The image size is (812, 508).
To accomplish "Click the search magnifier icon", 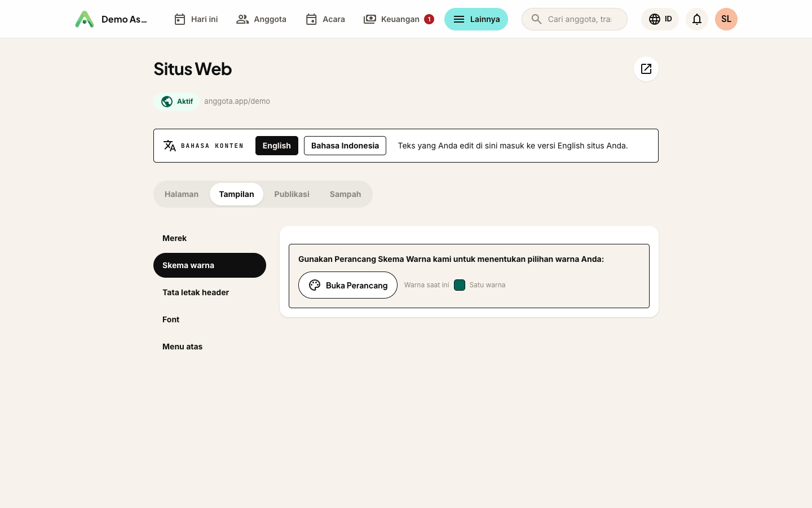I will pyautogui.click(x=537, y=19).
